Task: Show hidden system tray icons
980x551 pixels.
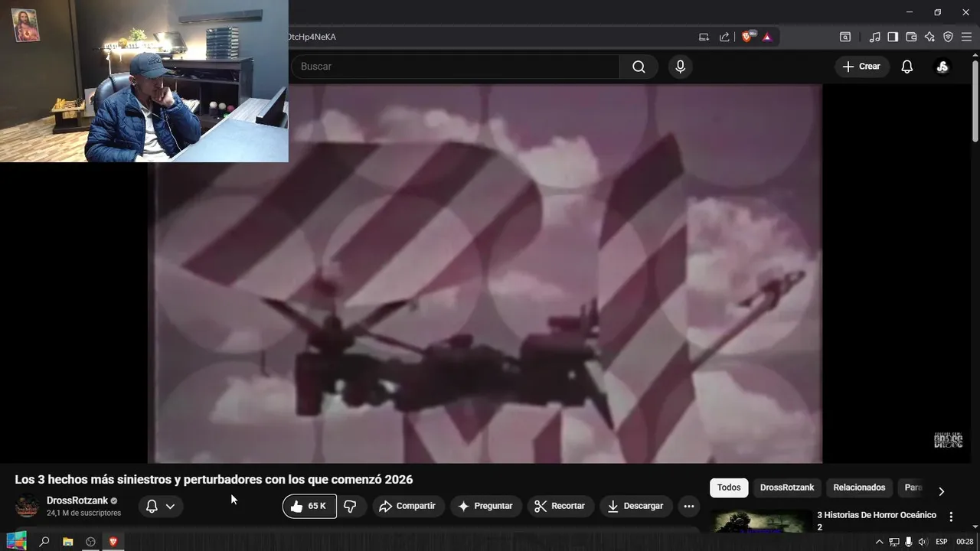Action: pyautogui.click(x=879, y=542)
